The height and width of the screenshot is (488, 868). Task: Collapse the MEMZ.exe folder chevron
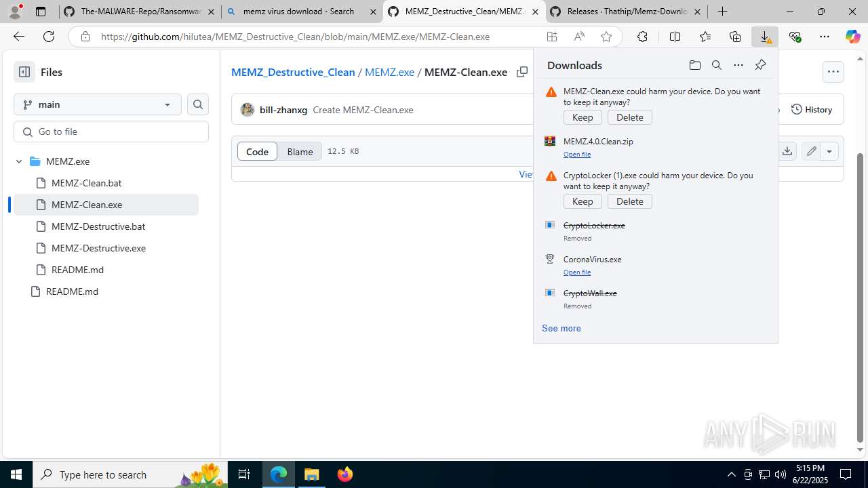(x=19, y=161)
